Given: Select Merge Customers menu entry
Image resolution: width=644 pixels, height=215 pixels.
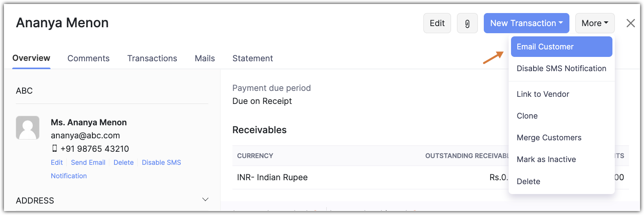Looking at the screenshot, I should coord(549,138).
